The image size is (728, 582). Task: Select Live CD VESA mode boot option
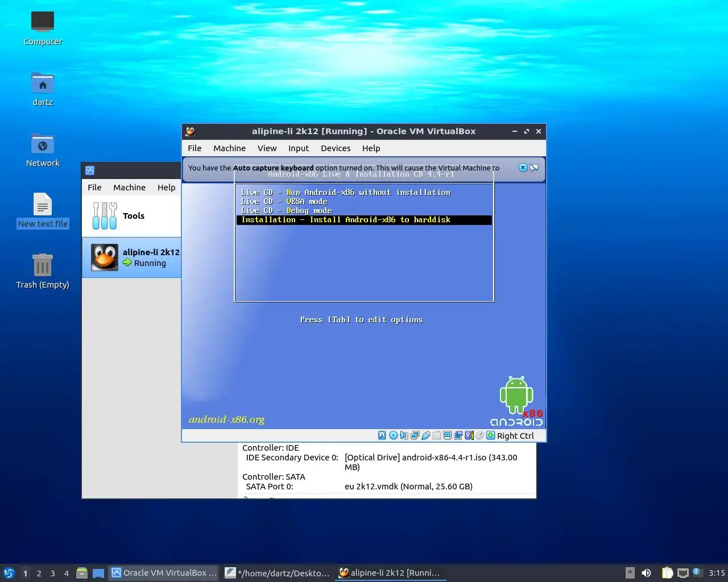point(364,202)
